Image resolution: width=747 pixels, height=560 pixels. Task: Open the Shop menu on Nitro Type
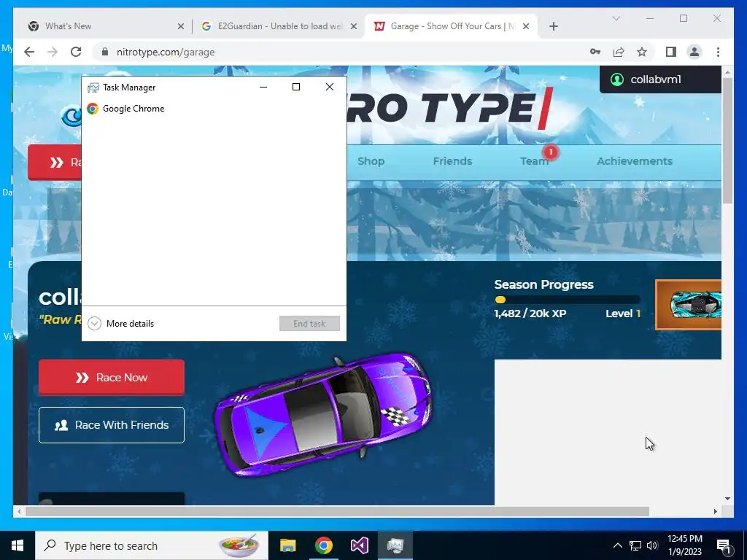tap(371, 161)
